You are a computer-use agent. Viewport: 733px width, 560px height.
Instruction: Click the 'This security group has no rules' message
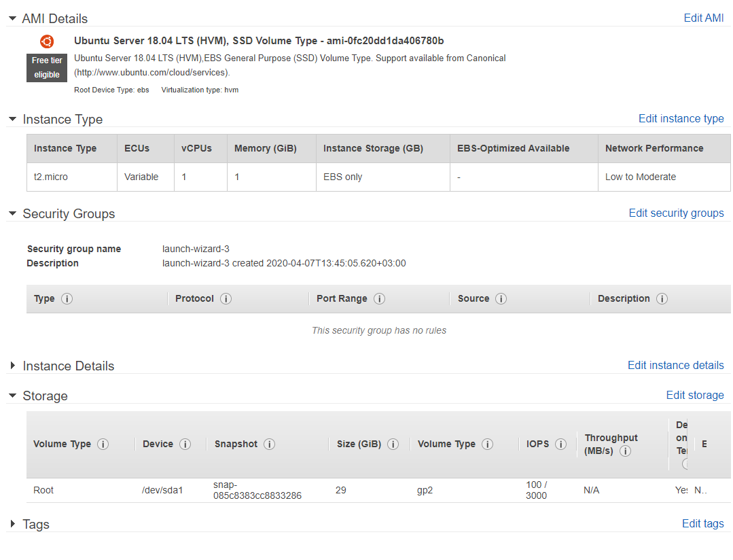coord(379,330)
